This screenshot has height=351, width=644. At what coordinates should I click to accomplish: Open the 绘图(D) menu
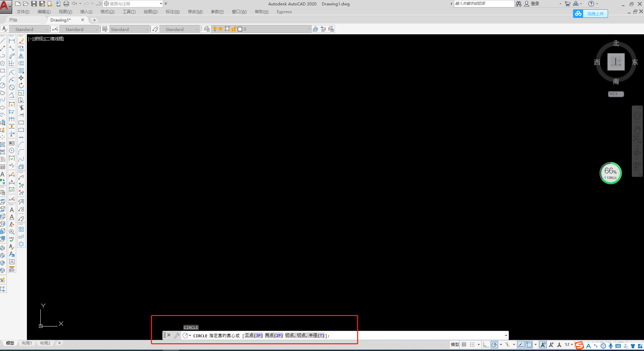tap(151, 12)
